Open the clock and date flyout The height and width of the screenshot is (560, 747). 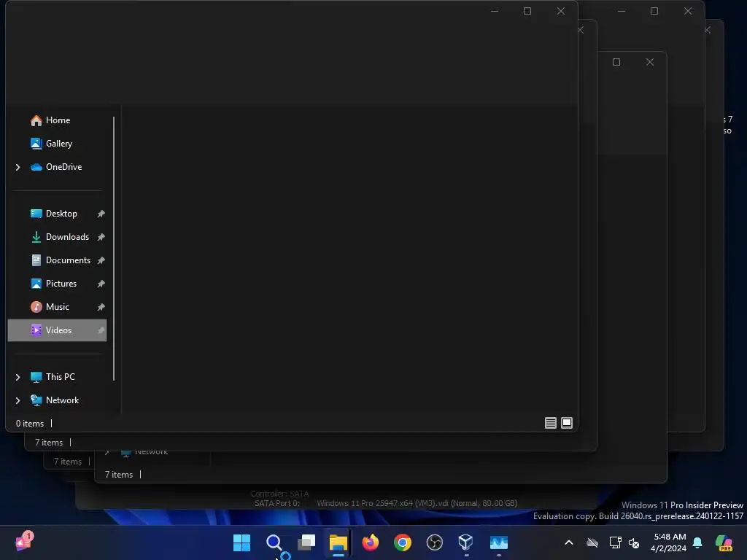tap(668, 542)
